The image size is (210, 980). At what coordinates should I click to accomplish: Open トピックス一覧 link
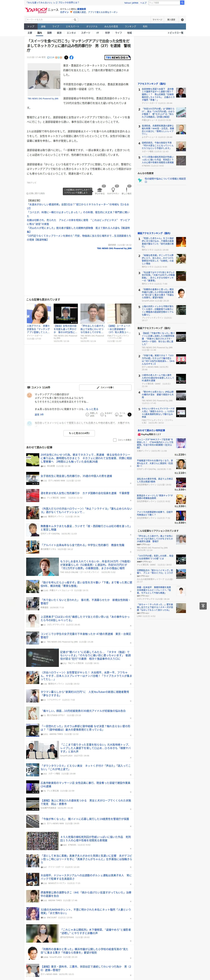(x=175, y=33)
